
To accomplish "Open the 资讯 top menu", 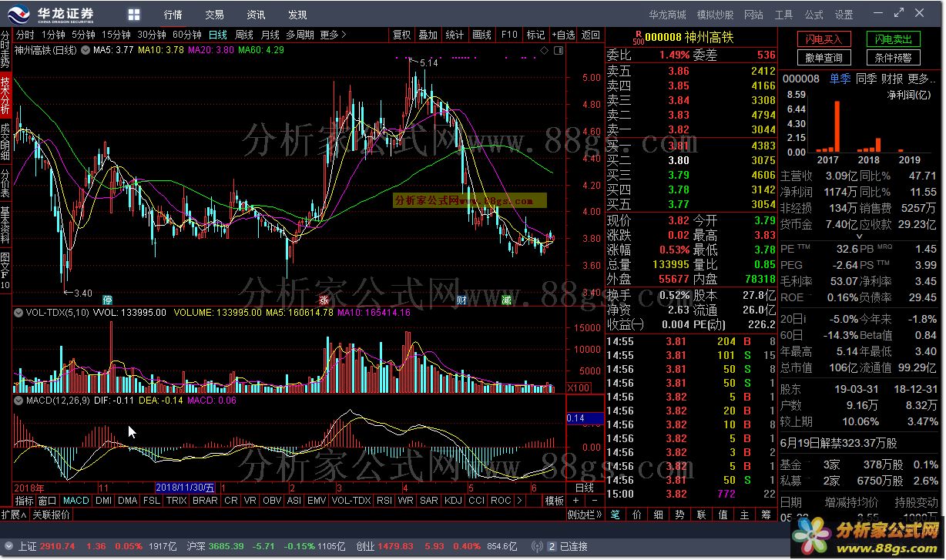I will pos(256,15).
